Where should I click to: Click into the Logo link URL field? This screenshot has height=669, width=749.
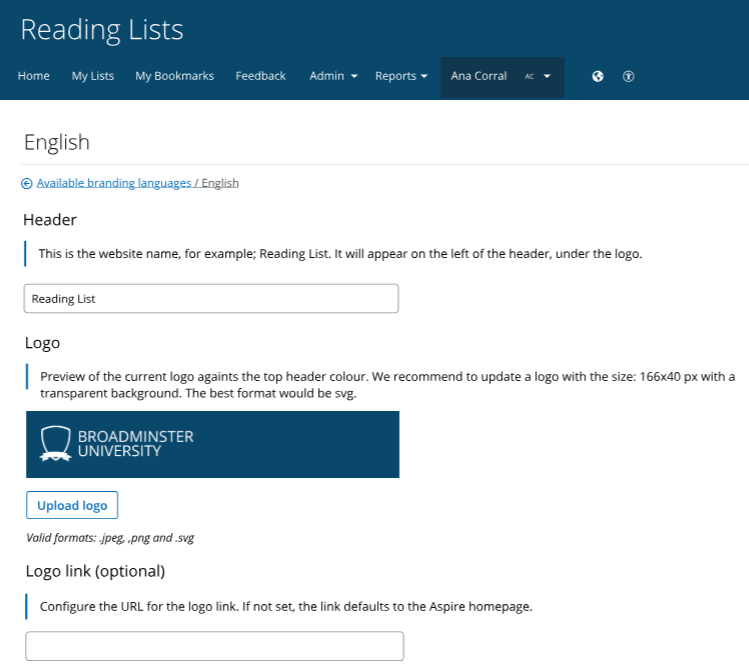pyautogui.click(x=214, y=646)
